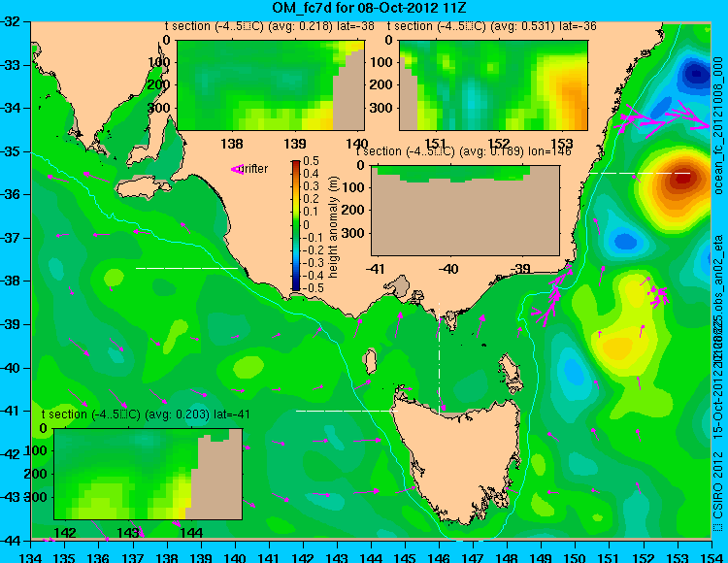Click the 137 longitude label on the bottom axis

[x=133, y=557]
